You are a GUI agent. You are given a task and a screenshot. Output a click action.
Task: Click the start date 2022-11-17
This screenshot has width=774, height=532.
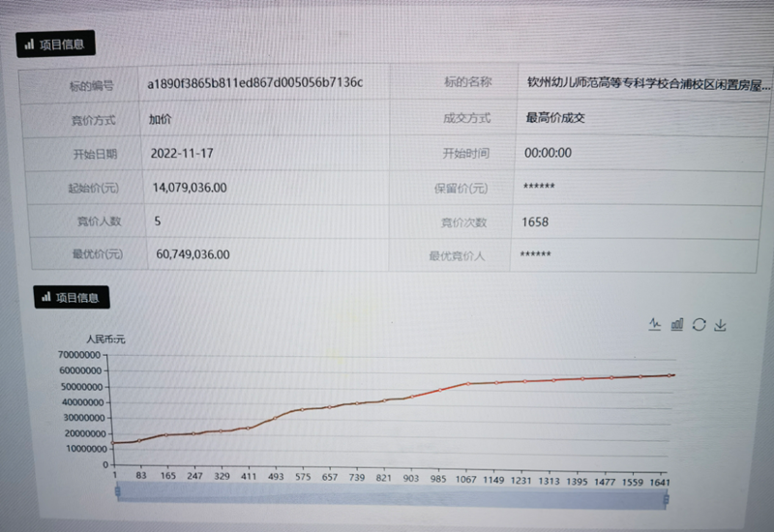pos(182,154)
